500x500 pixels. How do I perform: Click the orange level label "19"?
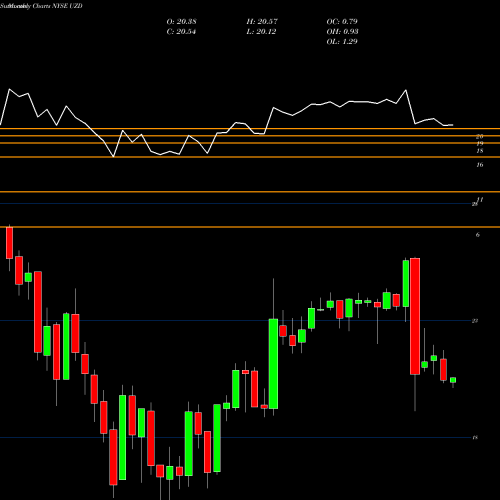[480, 144]
